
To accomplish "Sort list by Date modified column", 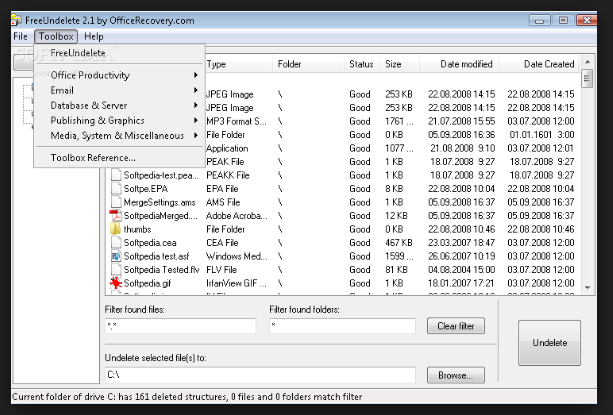I will coord(459,64).
